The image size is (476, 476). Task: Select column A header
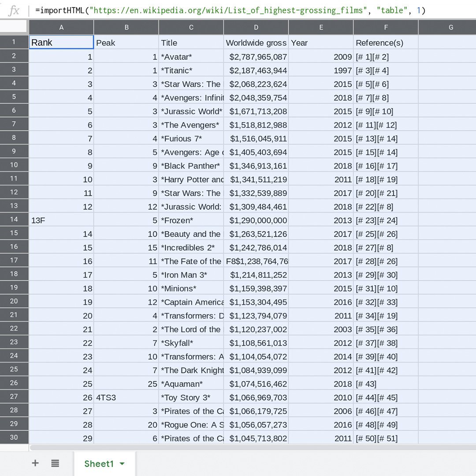pos(61,27)
